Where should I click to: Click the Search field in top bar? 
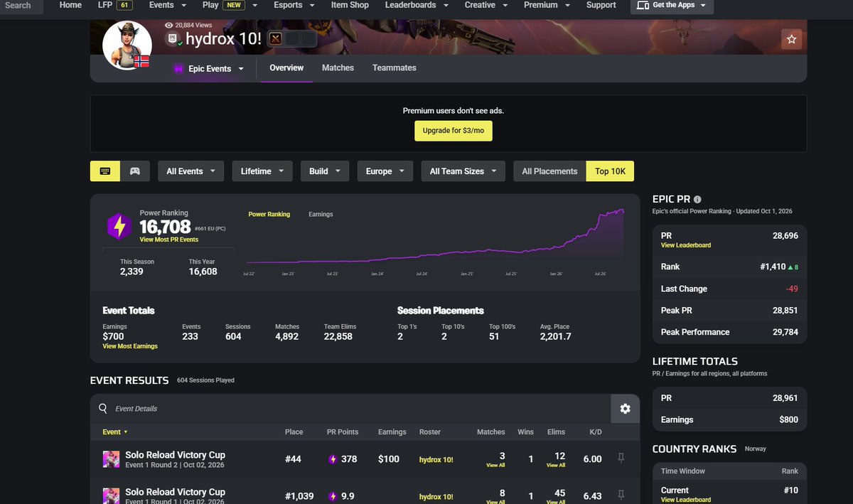pyautogui.click(x=21, y=6)
